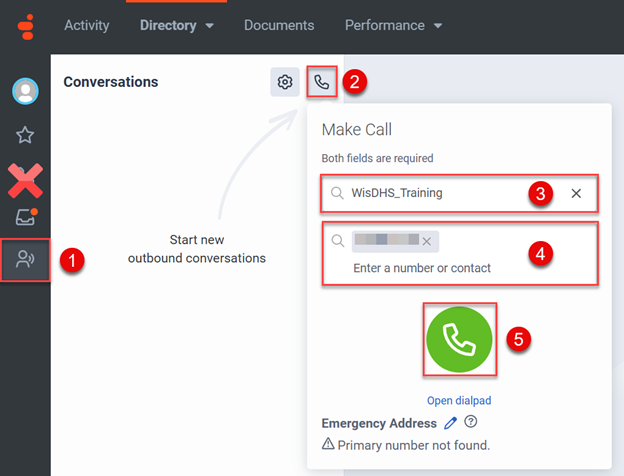Expand the Performance dropdown

coord(393,25)
